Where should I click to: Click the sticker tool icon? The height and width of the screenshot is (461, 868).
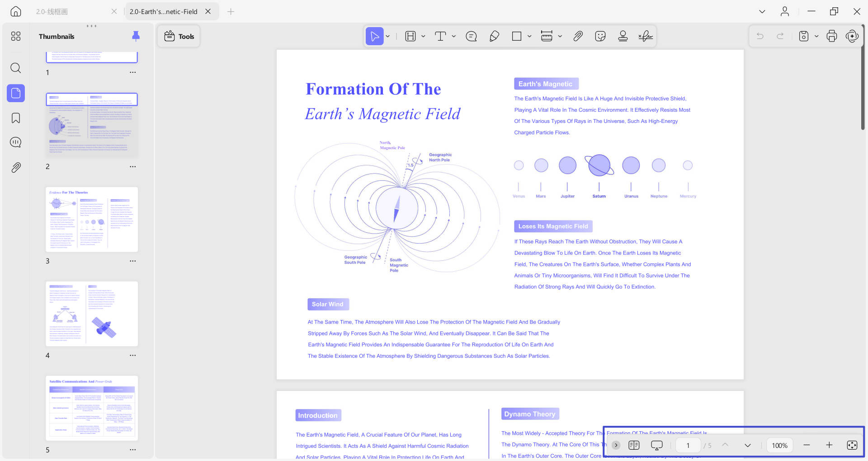(600, 36)
